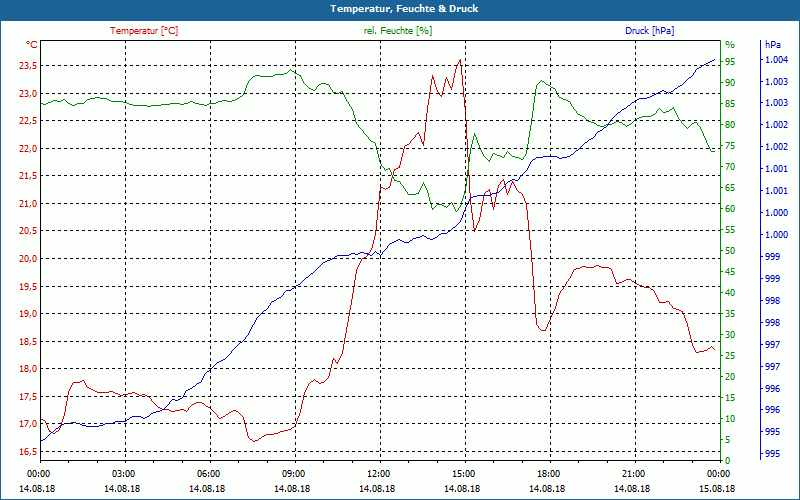Pick the 19,0 temperature tick label
This screenshot has width=800, height=500.
tap(28, 314)
